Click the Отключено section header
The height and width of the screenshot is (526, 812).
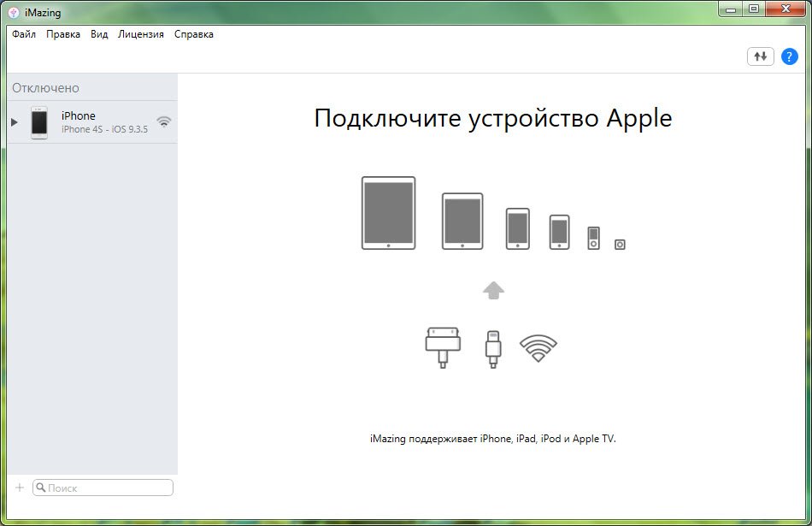click(x=45, y=88)
